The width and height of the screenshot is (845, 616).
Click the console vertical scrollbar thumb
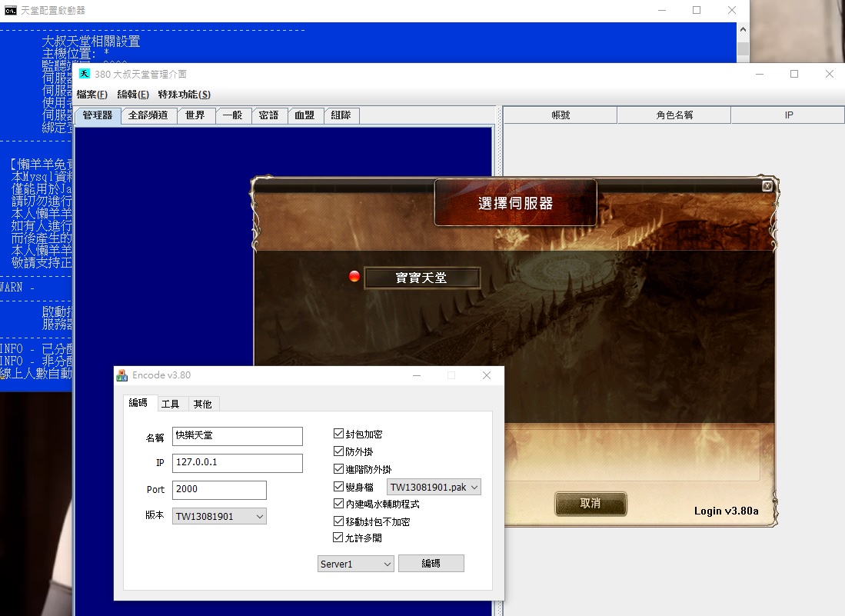click(x=744, y=48)
